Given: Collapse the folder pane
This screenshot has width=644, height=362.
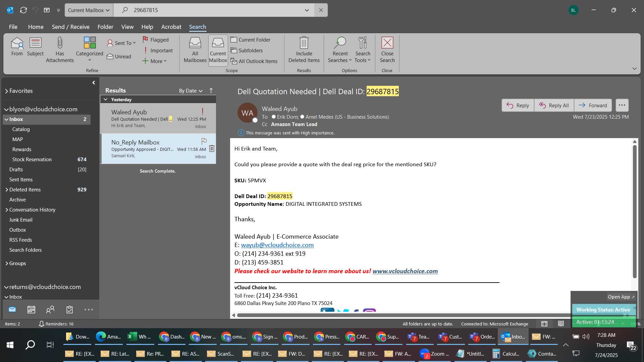Looking at the screenshot, I should 94,82.
